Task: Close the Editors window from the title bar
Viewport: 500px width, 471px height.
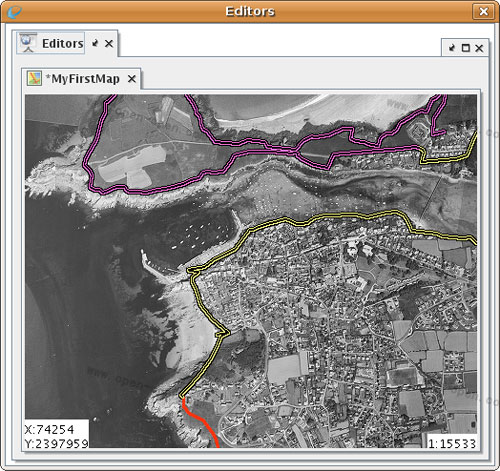Action: [483, 12]
